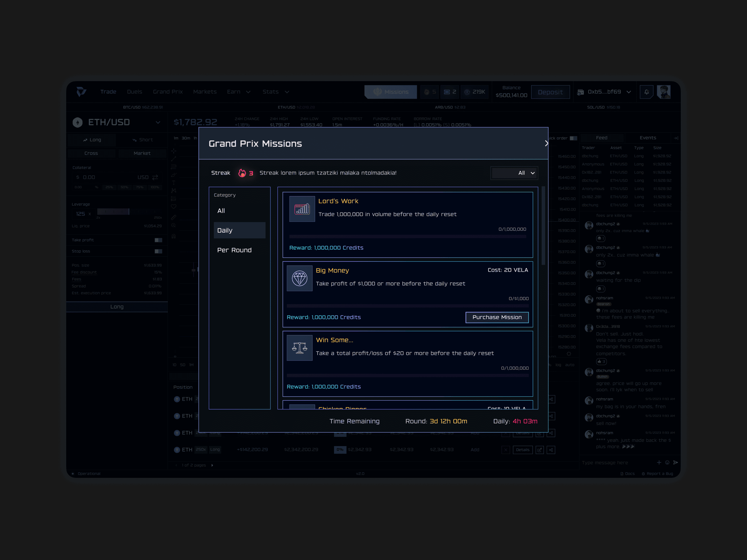
Task: Click the Win Some scales icon
Action: pyautogui.click(x=299, y=348)
